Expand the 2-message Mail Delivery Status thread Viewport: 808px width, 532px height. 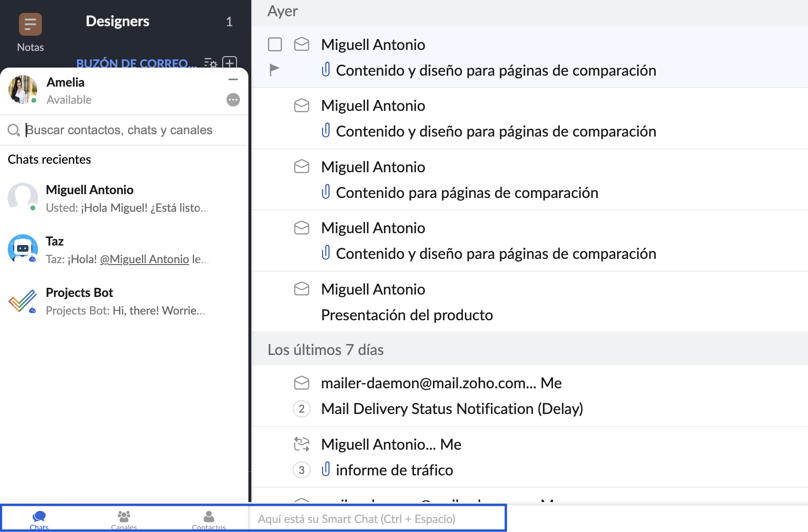click(302, 409)
